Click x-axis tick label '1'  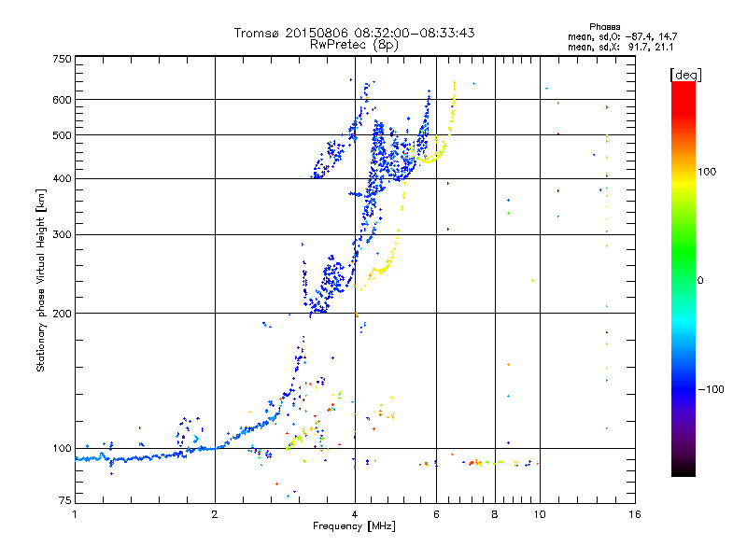(75, 514)
